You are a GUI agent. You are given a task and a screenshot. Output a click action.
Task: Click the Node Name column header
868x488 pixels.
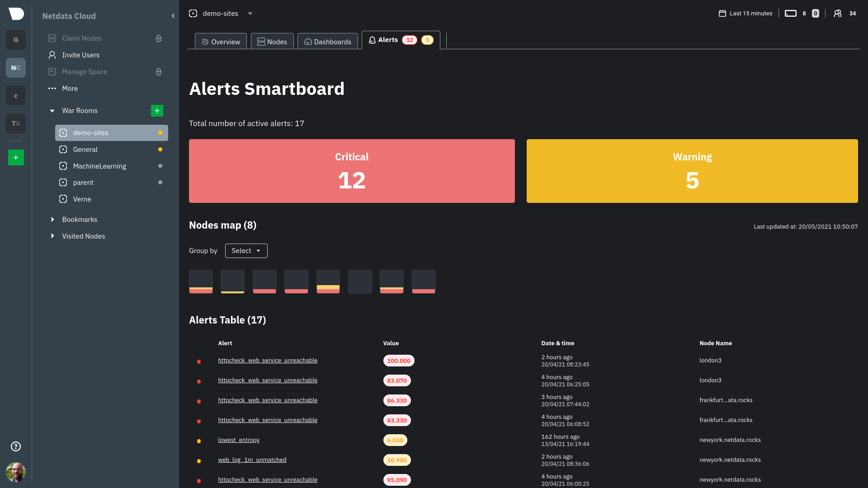point(716,343)
